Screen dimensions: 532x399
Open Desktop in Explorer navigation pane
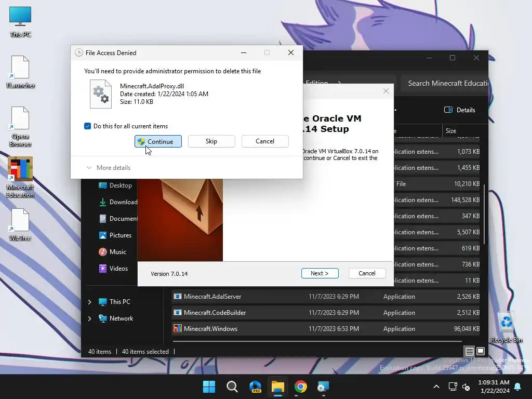click(x=115, y=185)
